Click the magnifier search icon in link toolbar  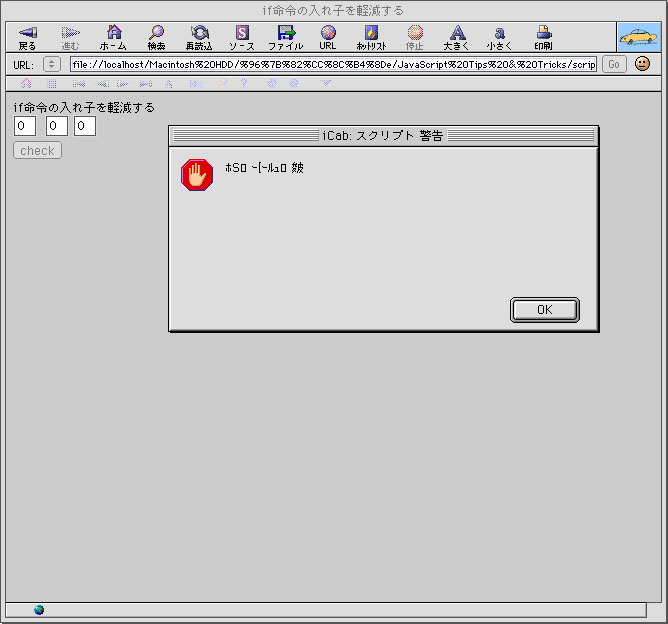click(223, 83)
